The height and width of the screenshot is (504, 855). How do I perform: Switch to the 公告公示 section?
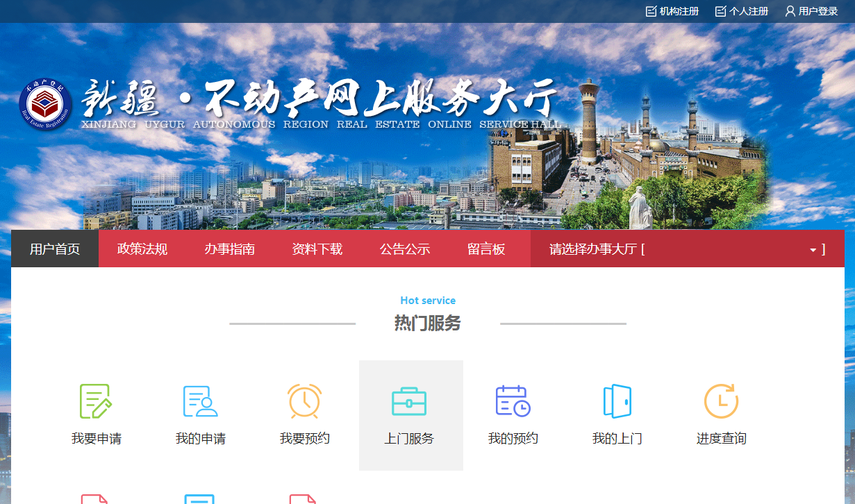(405, 249)
